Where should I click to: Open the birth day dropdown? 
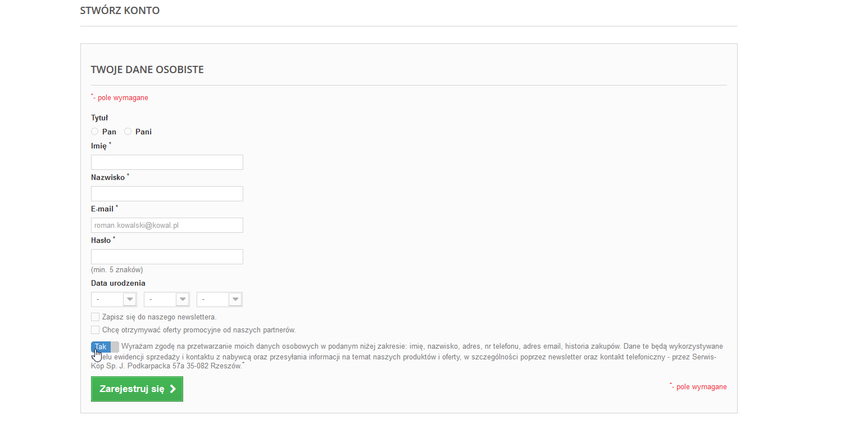[x=114, y=299]
